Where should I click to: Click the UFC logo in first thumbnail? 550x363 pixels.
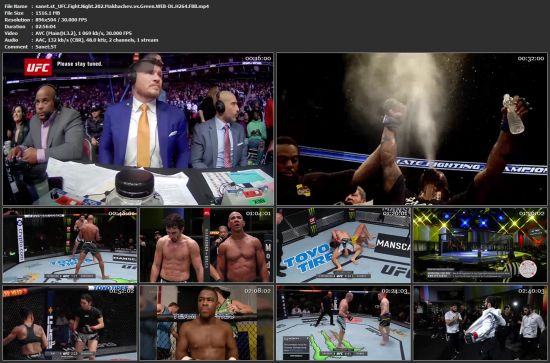click(38, 67)
